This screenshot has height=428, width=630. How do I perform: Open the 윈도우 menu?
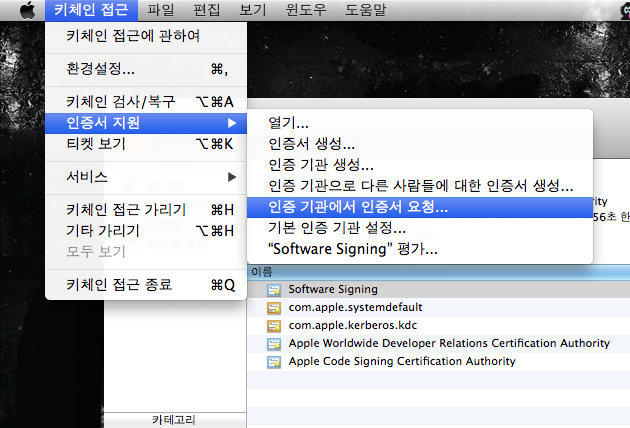pos(306,10)
